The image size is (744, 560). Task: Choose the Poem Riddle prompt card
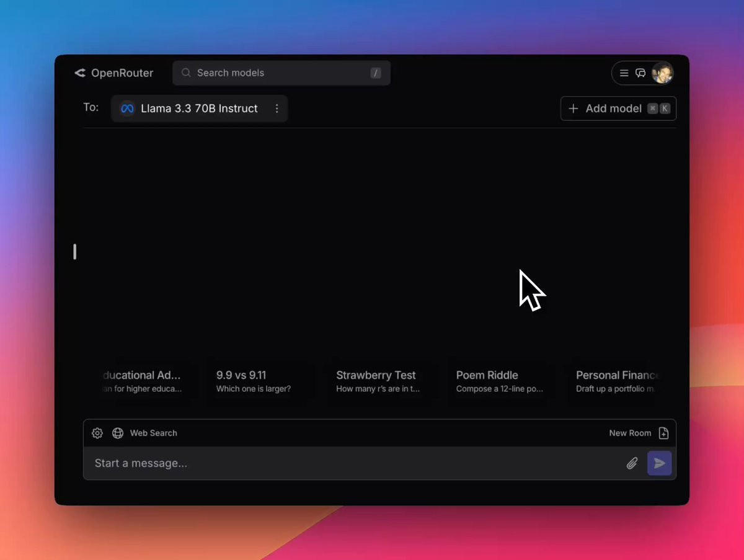[x=501, y=381]
